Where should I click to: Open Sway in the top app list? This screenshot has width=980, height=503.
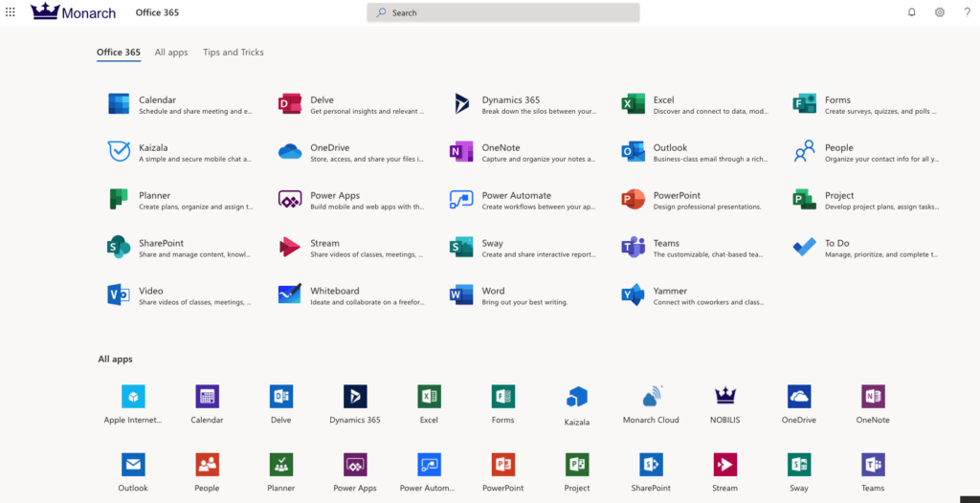point(523,248)
